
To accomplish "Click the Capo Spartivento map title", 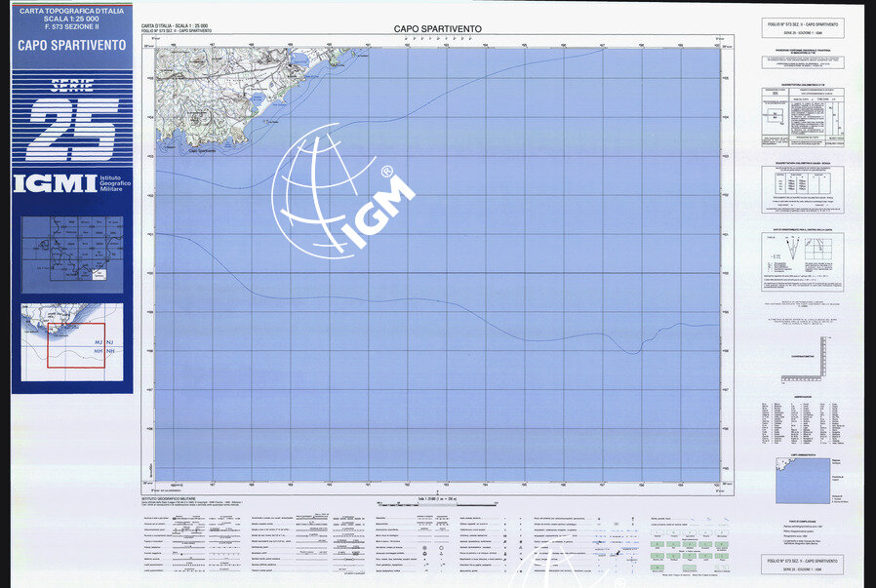I will pos(437,29).
